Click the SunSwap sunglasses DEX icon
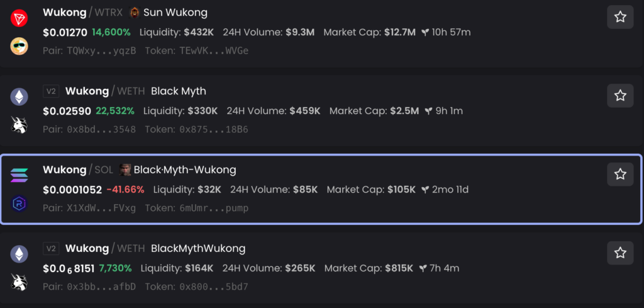Image resolution: width=644 pixels, height=308 pixels. pyautogui.click(x=19, y=45)
